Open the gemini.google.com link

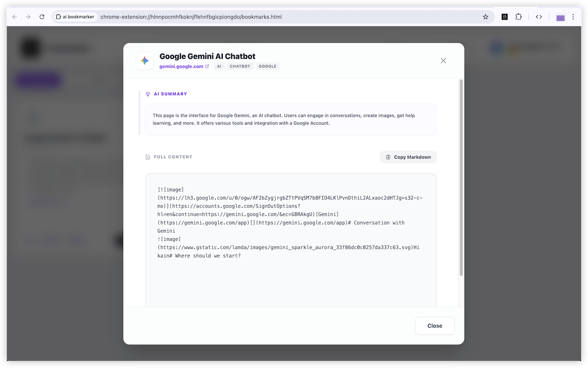click(x=181, y=66)
